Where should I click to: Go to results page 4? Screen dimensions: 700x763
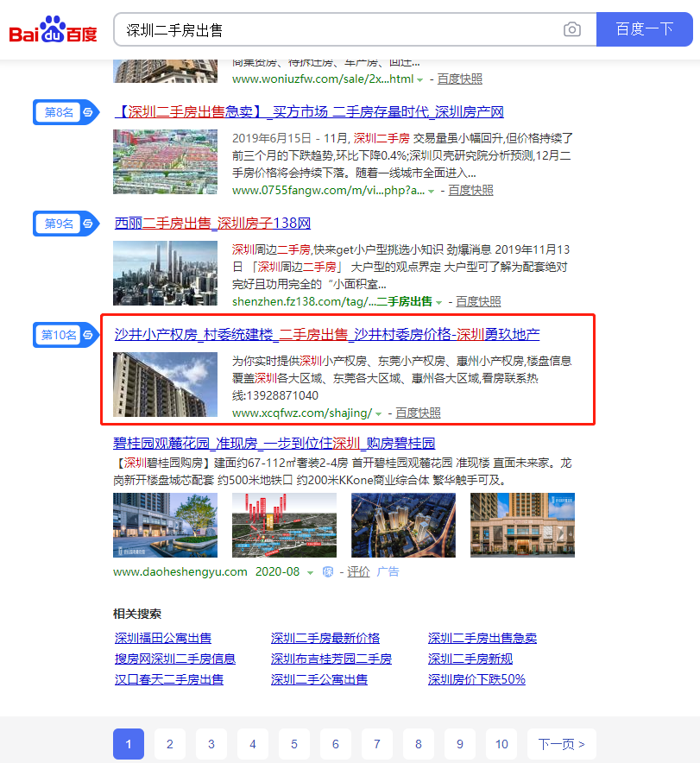(x=253, y=744)
